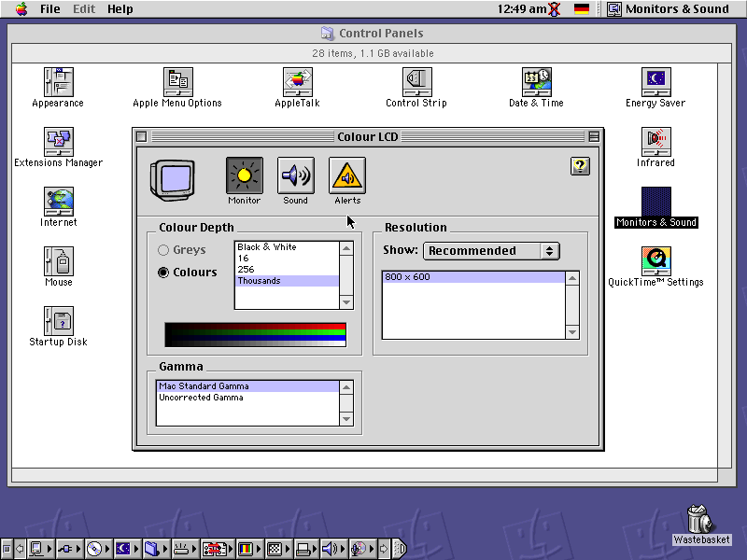The height and width of the screenshot is (560, 747).
Task: Select the Energy Saver control panel icon
Action: (656, 82)
